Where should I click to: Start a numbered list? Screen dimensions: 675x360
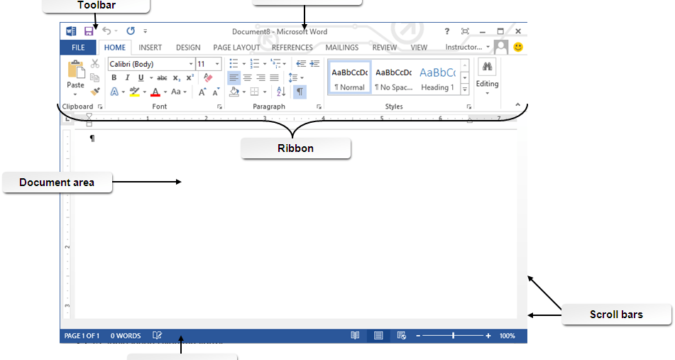(254, 64)
